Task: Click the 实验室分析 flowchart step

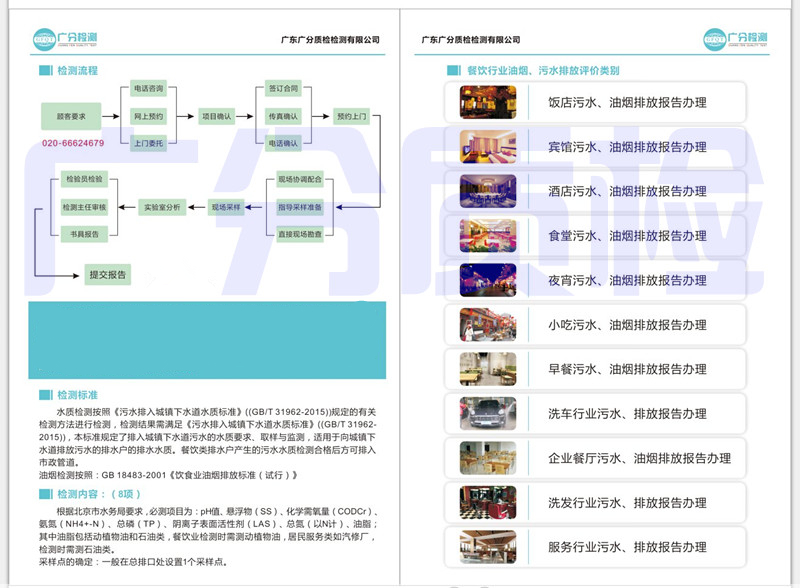Action: click(x=161, y=207)
